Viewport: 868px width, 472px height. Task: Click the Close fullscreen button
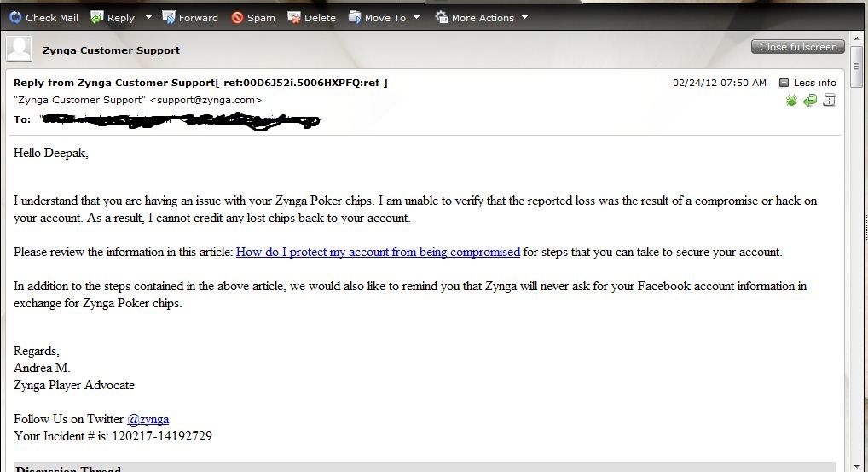tap(798, 47)
